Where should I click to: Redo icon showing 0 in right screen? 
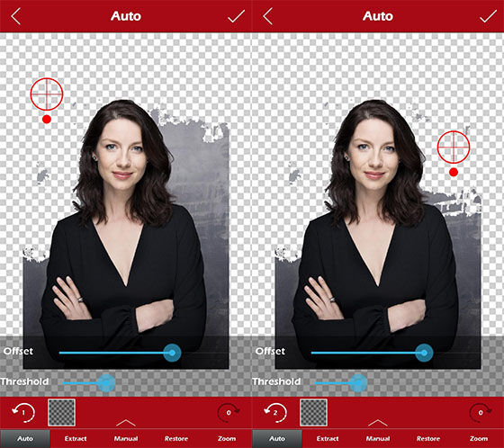click(481, 412)
